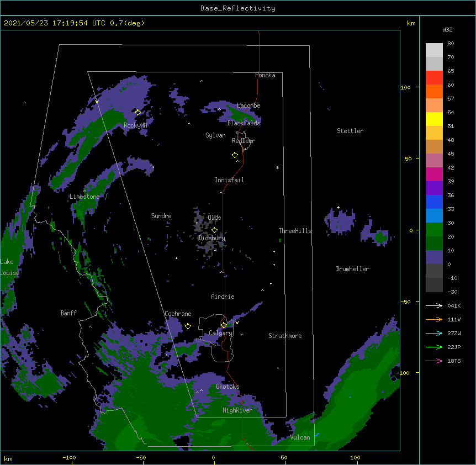Click the yellow station marker near RockyMH
The width and height of the screenshot is (476, 465).
point(137,113)
